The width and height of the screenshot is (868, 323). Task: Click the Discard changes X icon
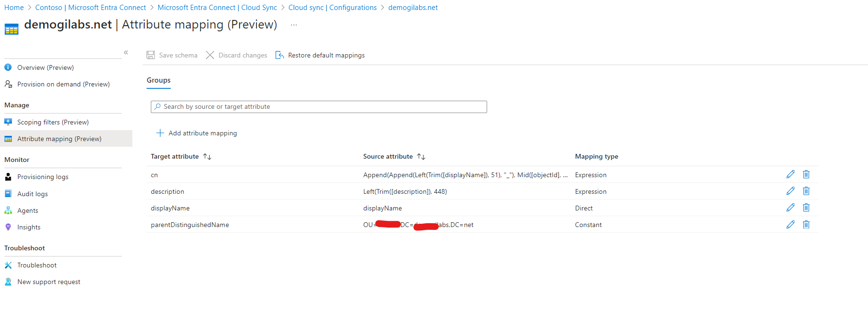(x=210, y=55)
